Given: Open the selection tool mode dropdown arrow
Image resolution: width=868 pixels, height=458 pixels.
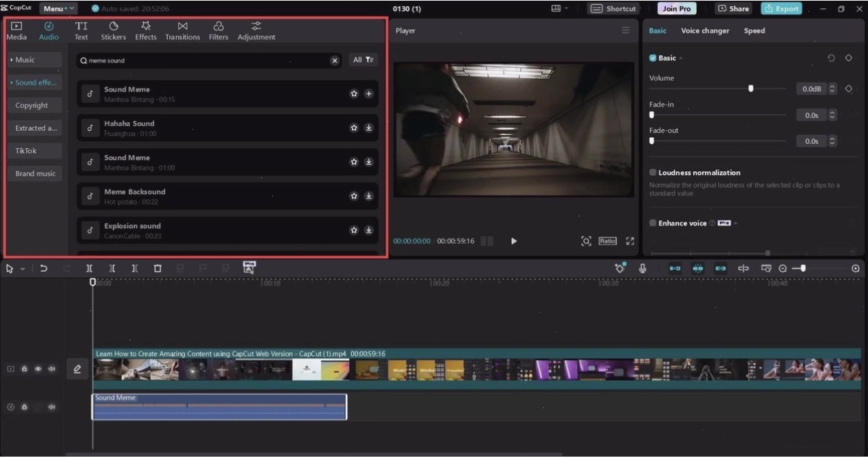Looking at the screenshot, I should (22, 269).
